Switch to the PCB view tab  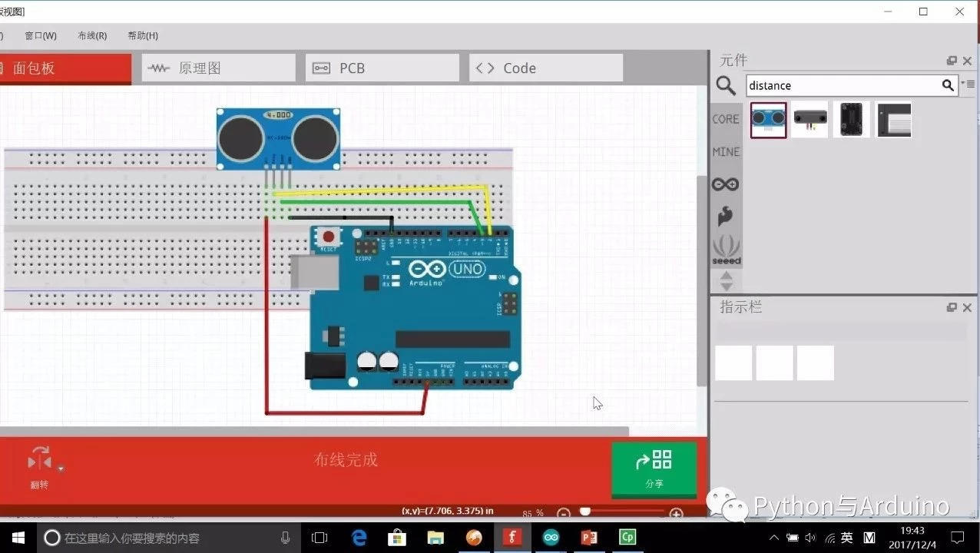coord(382,68)
